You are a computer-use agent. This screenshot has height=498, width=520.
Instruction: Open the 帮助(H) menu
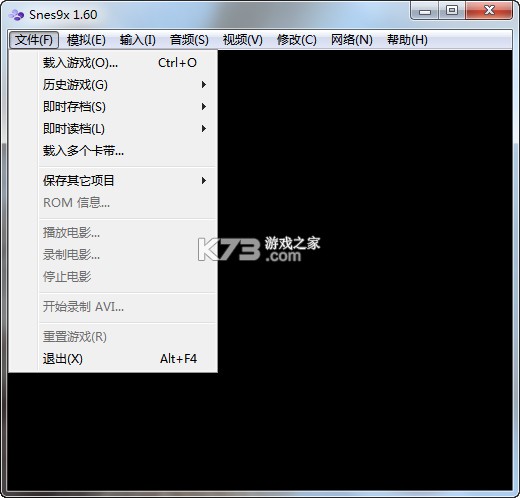coord(407,40)
